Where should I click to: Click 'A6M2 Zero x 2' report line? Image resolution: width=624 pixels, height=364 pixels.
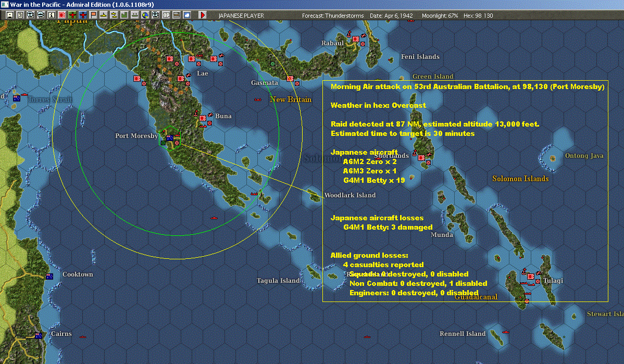[x=370, y=161]
